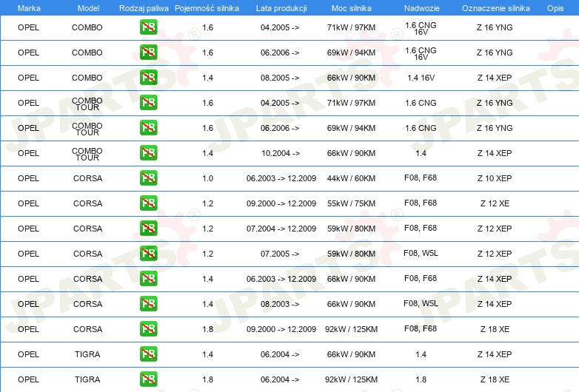Click the fuel icon in the COMBO 08.2005 row

pos(148,78)
